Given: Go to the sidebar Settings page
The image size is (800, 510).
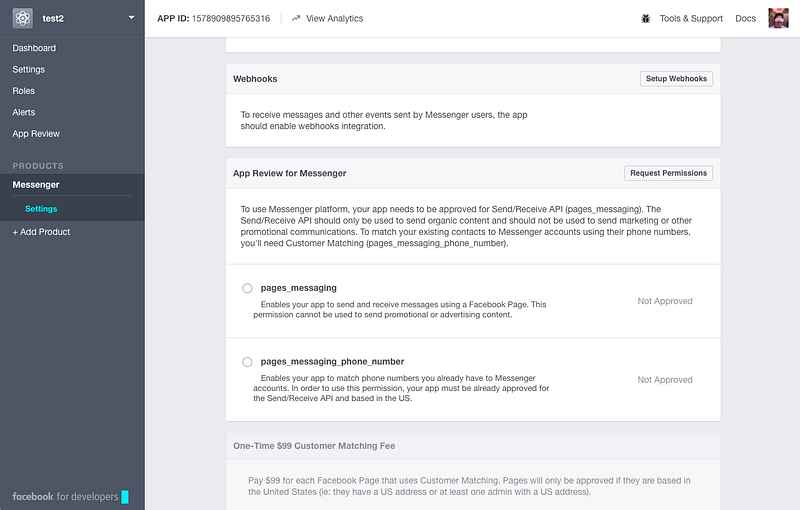Looking at the screenshot, I should pyautogui.click(x=29, y=69).
